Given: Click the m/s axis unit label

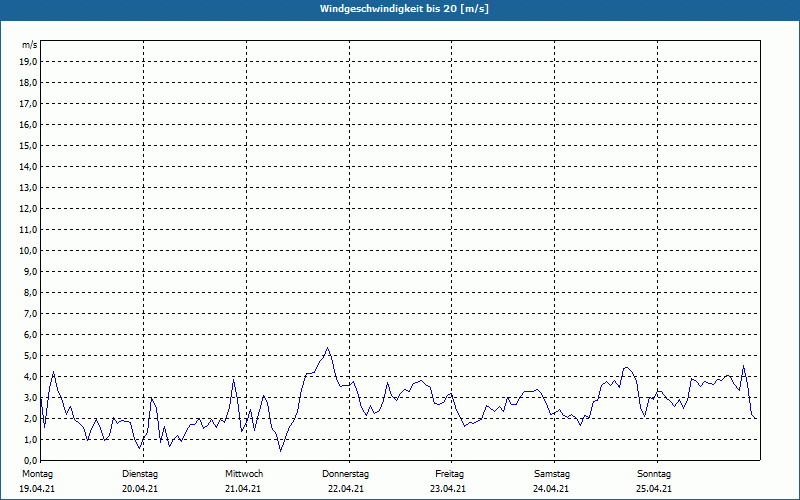Looking at the screenshot, I should tap(30, 45).
